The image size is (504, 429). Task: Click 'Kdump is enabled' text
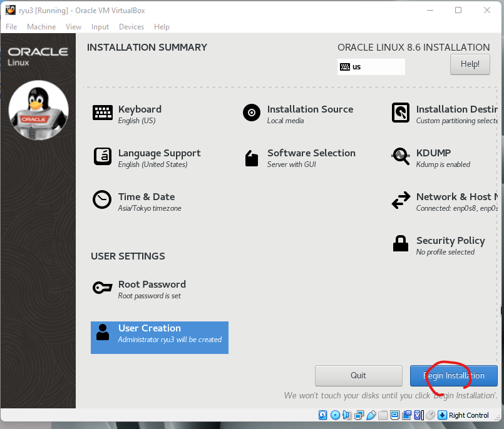point(443,164)
